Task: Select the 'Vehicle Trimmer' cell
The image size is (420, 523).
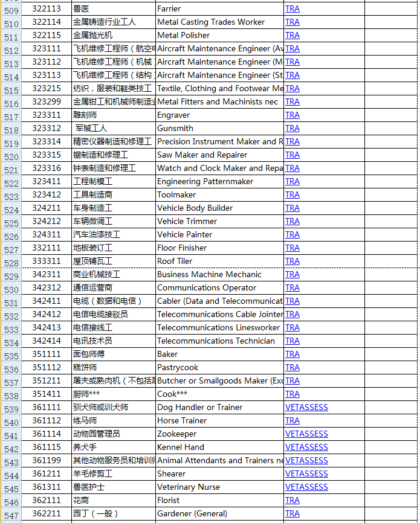Action: coord(220,222)
